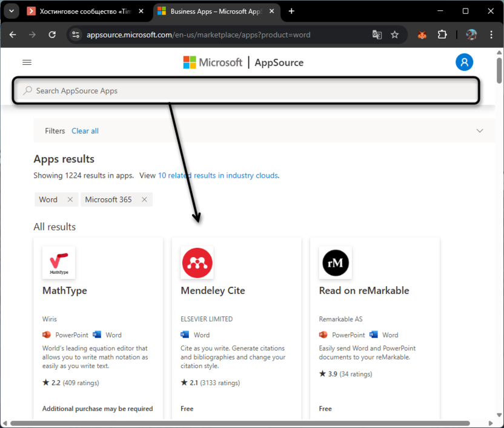
Task: Reload the current page
Action: click(52, 35)
